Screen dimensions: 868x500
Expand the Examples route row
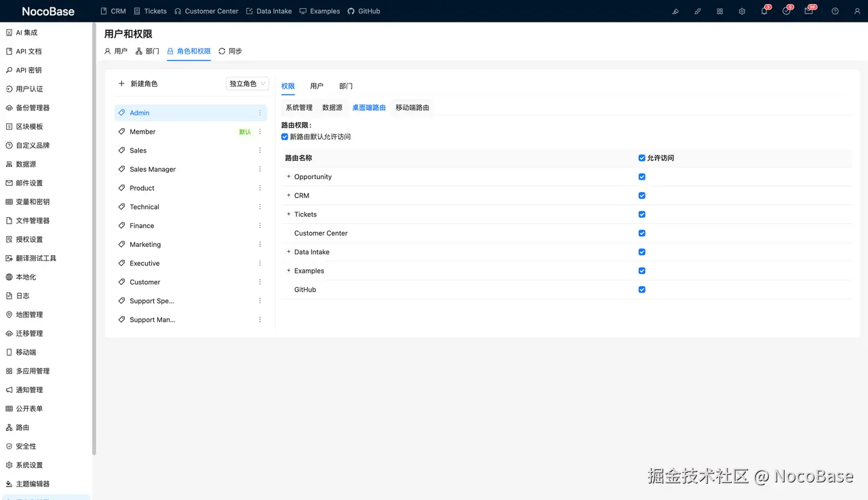click(x=288, y=271)
